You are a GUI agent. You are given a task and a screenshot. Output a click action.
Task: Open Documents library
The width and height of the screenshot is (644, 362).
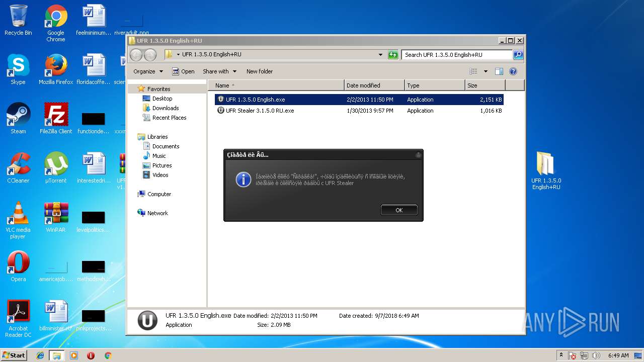coord(166,146)
